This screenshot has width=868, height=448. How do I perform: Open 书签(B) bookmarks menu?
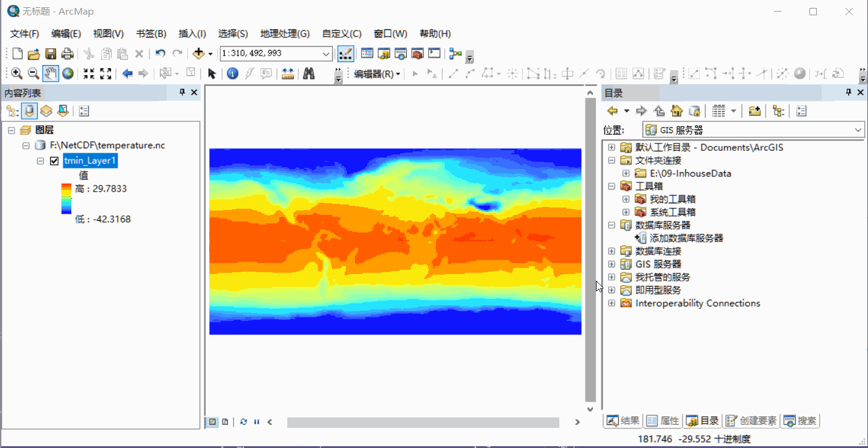coord(151,34)
